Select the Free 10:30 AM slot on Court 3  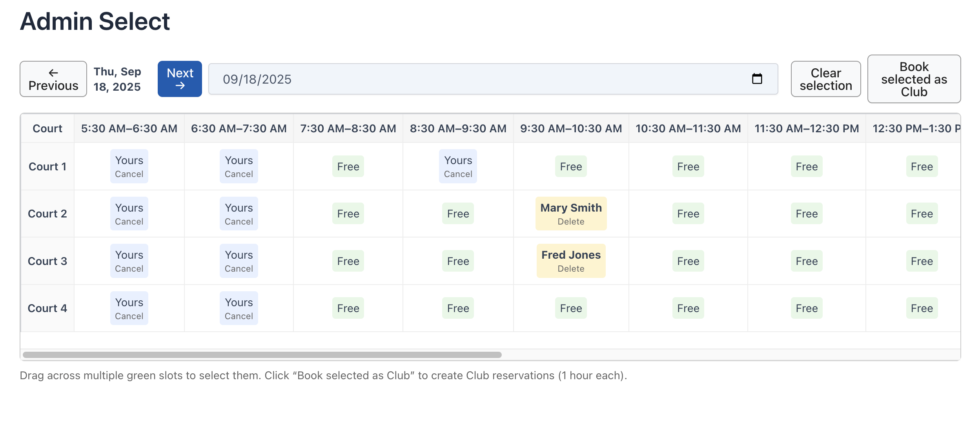pos(688,260)
